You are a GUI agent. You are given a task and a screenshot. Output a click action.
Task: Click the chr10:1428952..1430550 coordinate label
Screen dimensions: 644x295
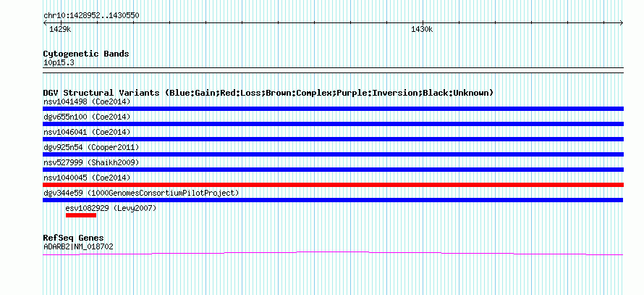pos(91,16)
